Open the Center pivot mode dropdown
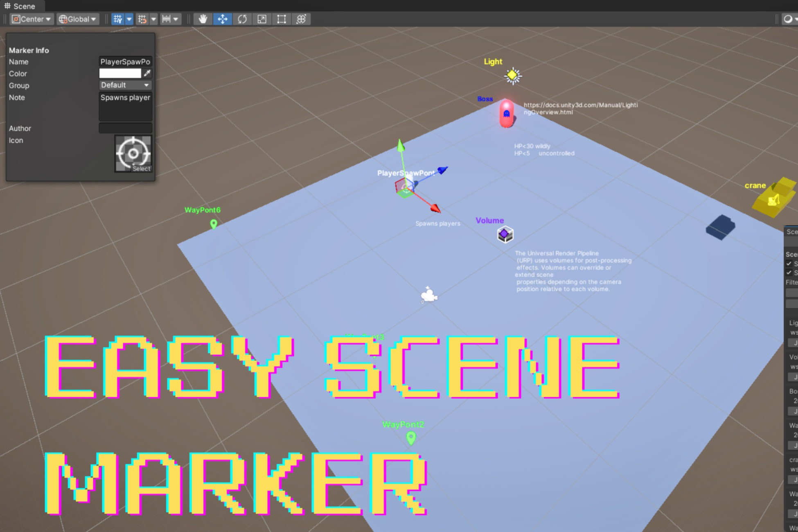 (x=32, y=19)
